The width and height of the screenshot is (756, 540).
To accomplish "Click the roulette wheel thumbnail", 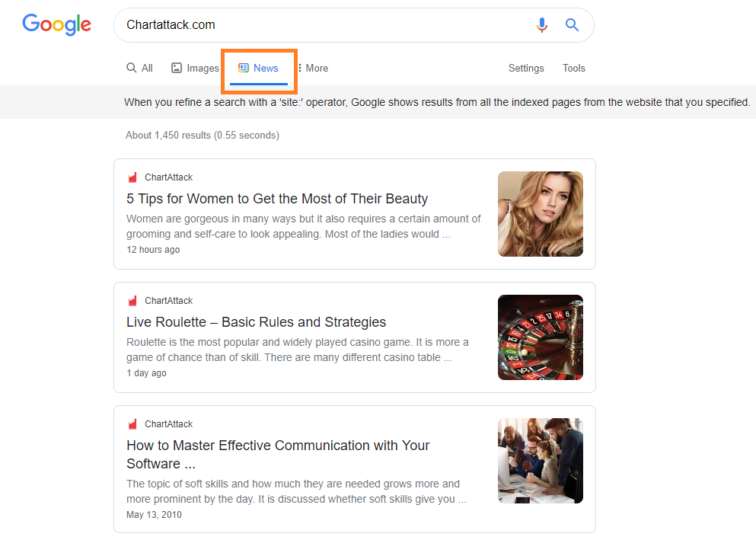I will tap(541, 337).
